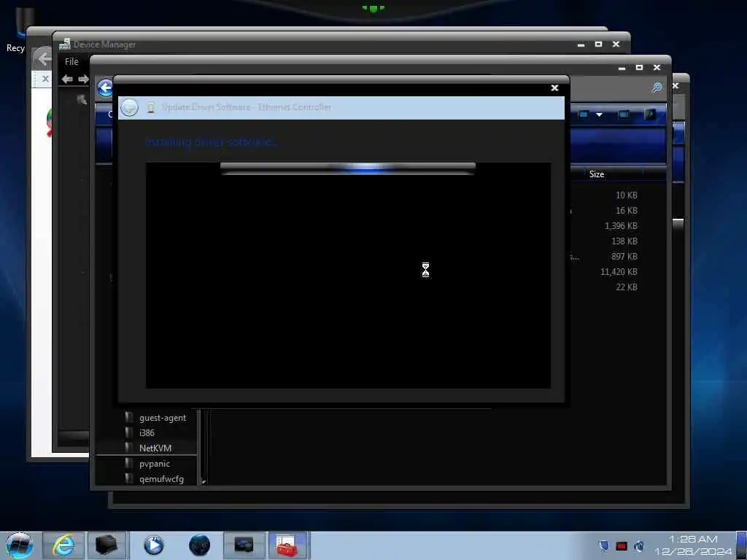Select the qemufwcfg folder in the tree
The height and width of the screenshot is (560, 747).
(161, 479)
